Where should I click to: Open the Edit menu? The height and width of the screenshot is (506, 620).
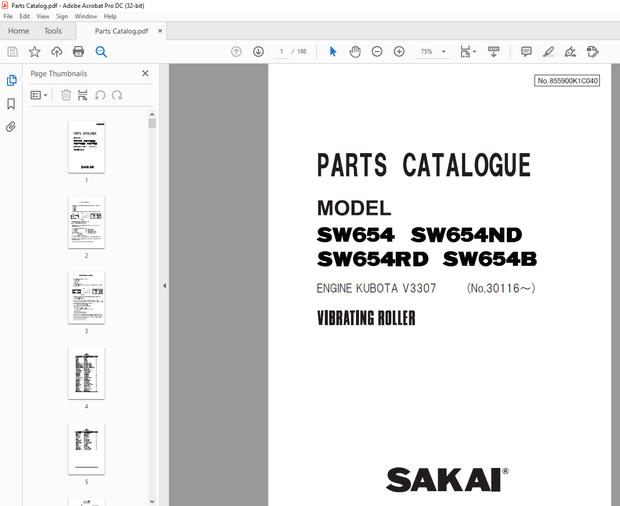coord(25,17)
